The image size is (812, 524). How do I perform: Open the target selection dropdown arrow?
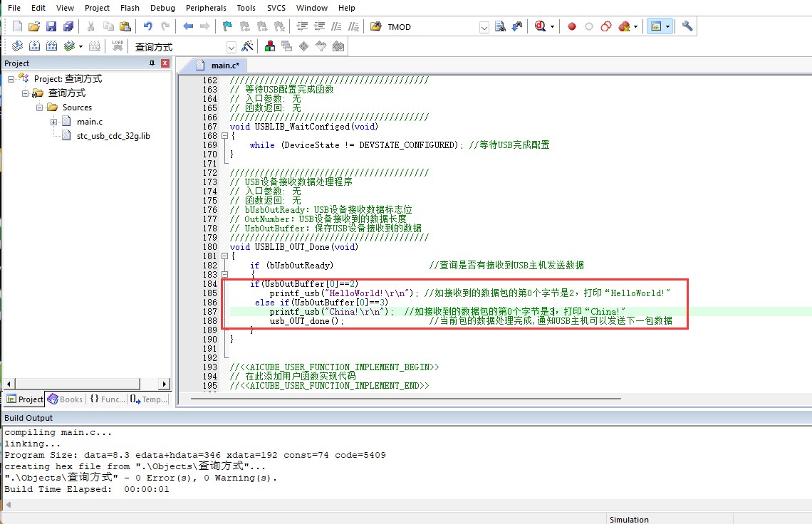pos(231,47)
